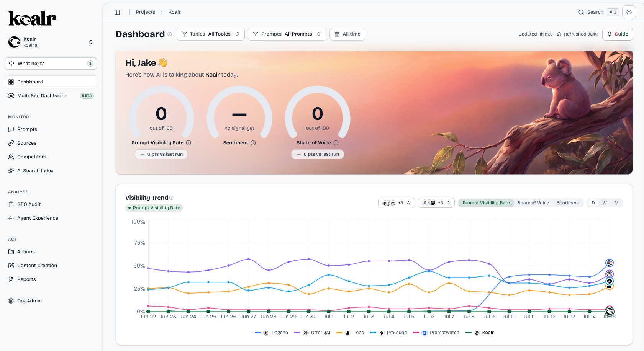
Task: Open the Topics filter dropdown
Action: click(x=210, y=34)
